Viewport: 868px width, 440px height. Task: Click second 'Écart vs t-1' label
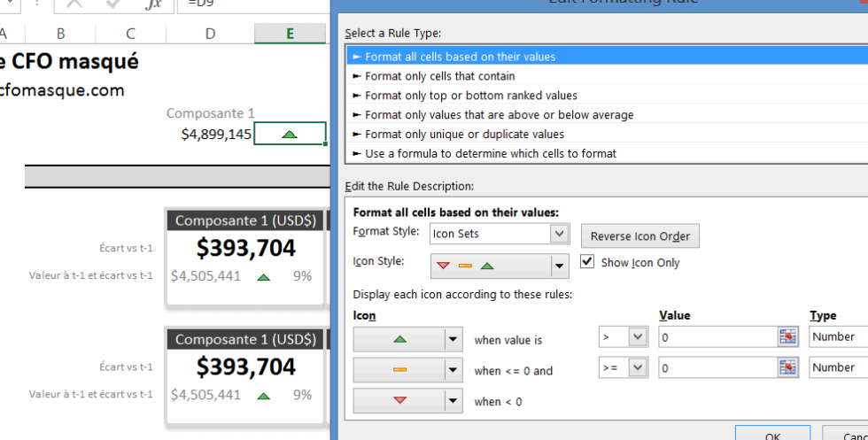pos(126,367)
